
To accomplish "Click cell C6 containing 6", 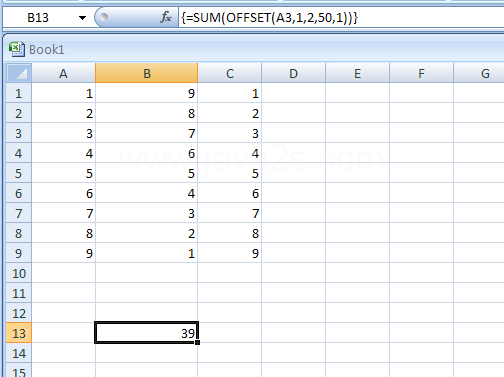I will [230, 193].
